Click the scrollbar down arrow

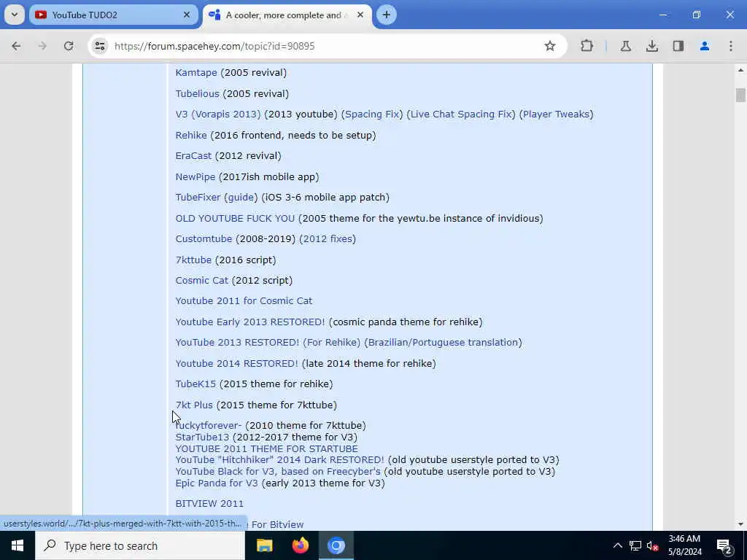click(740, 524)
